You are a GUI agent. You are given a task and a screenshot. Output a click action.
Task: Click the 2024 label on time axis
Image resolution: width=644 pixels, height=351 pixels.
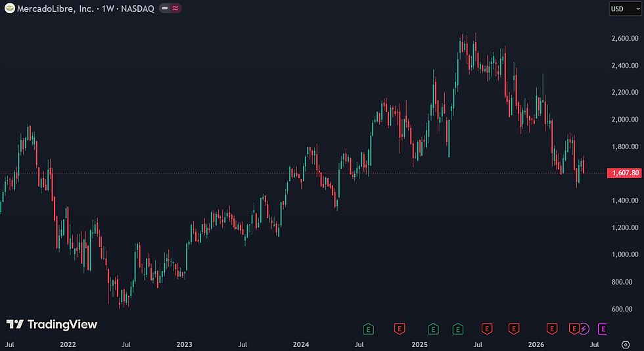point(301,344)
